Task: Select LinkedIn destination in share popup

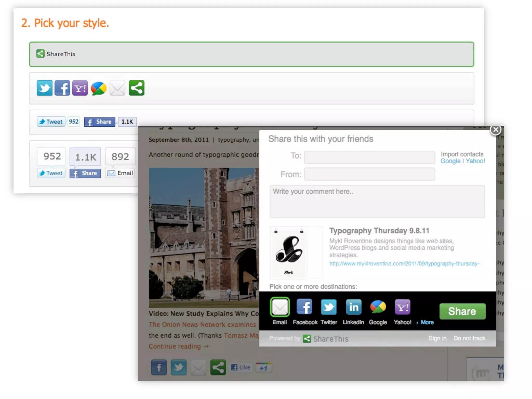Action: point(353,307)
